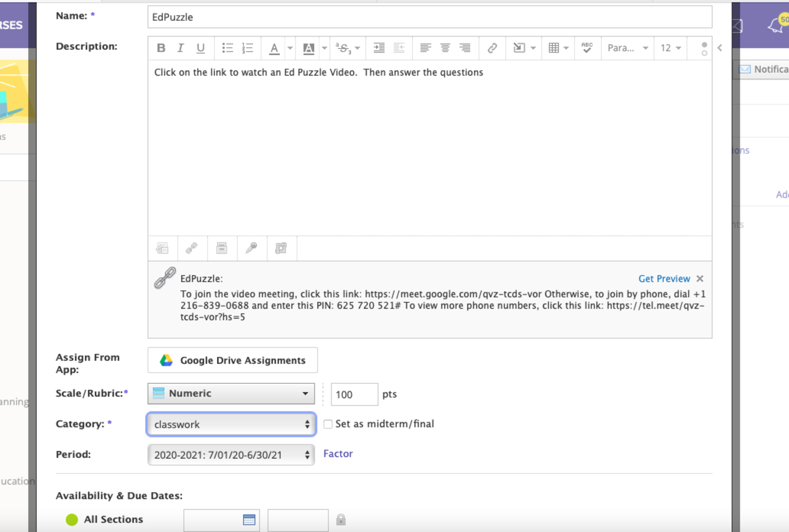Apply italic formatting in toolbar
Image resolution: width=789 pixels, height=532 pixels.
(x=180, y=48)
